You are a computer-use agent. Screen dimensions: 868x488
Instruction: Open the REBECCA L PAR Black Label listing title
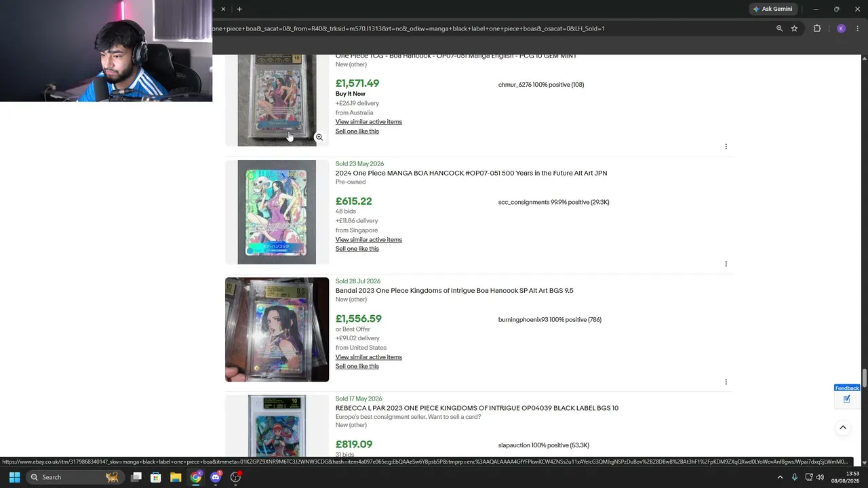coord(477,408)
